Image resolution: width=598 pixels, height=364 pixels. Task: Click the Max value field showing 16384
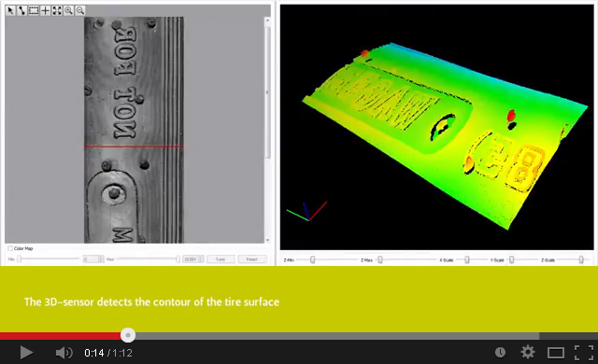tap(191, 259)
